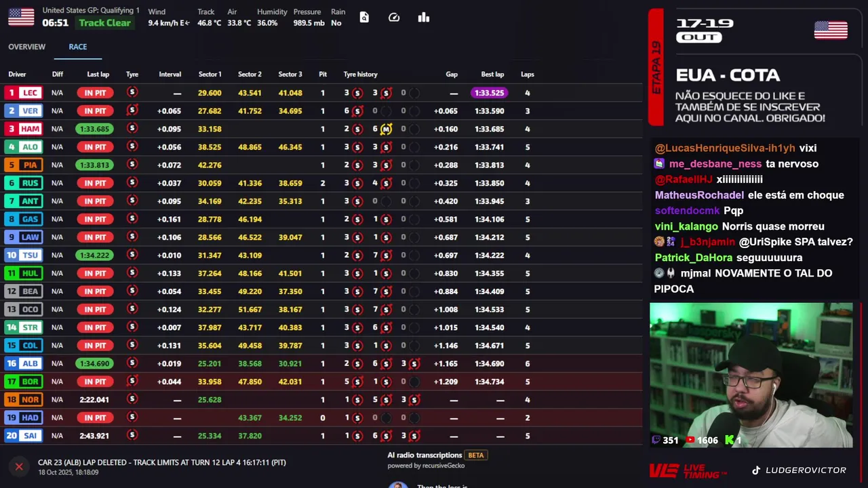Viewport: 868px width, 488px height.
Task: Click the Wind value 9.4 km/h
Action: [169, 23]
